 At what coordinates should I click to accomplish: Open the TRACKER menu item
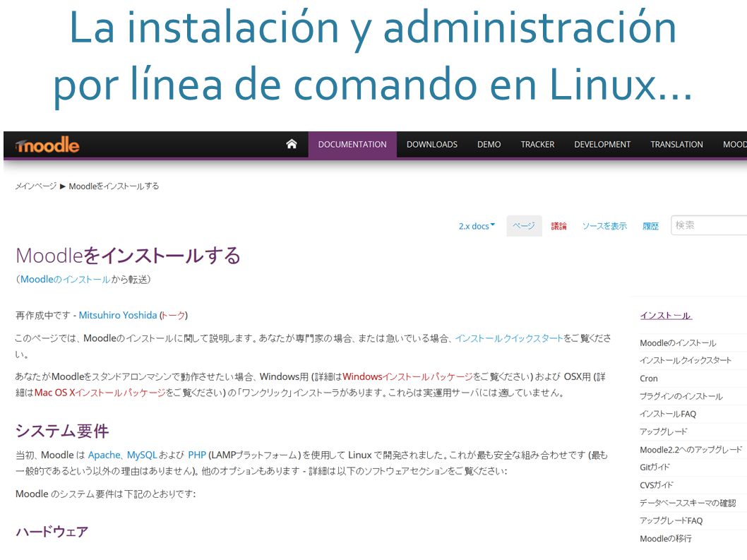[x=537, y=144]
